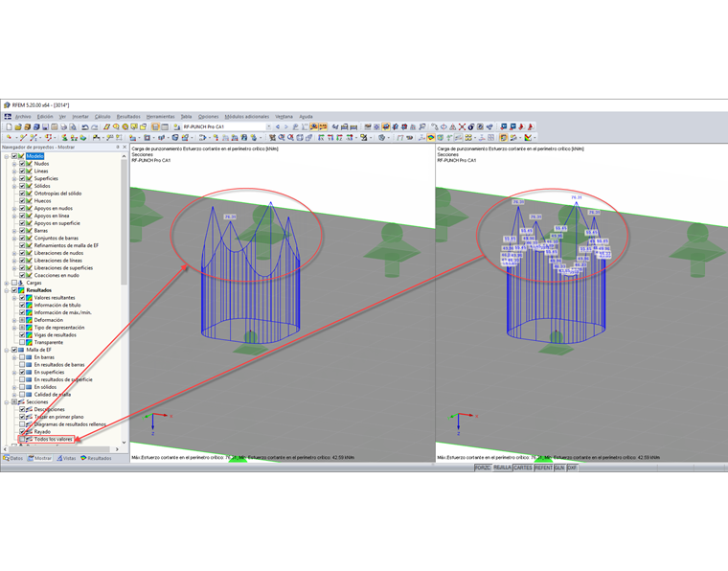The width and height of the screenshot is (728, 571).
Task: Uncheck the Superficies checkbox
Action: click(22, 178)
